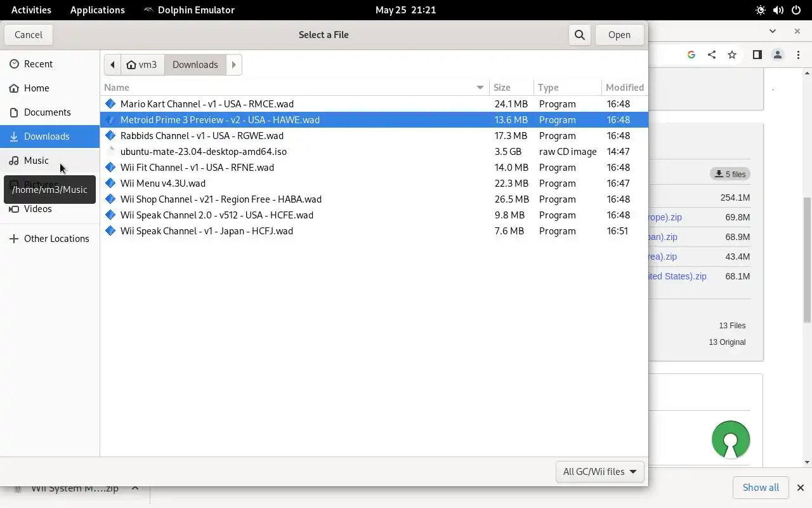Click the ubuntu-mate iso file icon

tap(110, 151)
